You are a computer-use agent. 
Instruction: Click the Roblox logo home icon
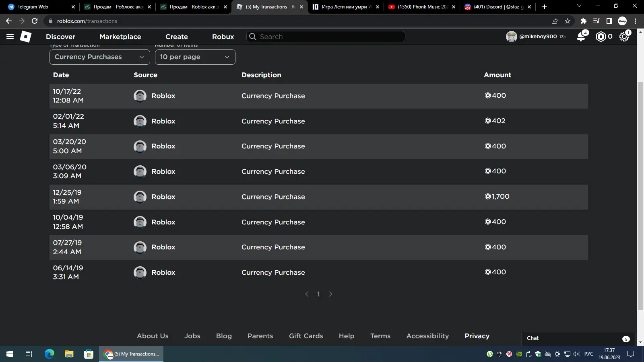(25, 37)
